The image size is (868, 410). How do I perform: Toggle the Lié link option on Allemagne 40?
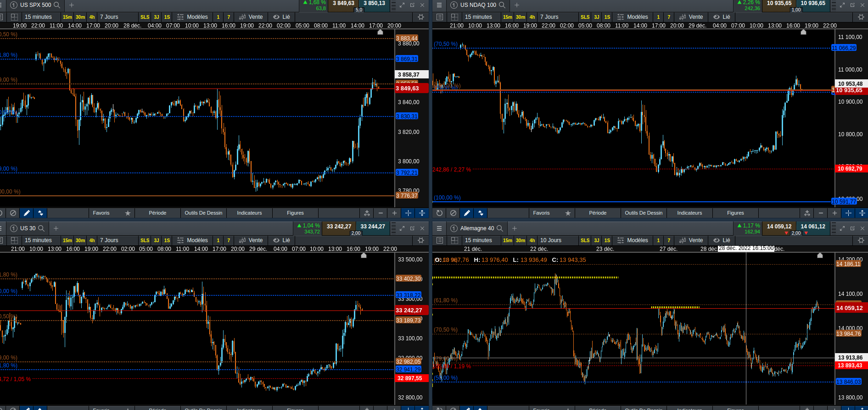(x=722, y=240)
